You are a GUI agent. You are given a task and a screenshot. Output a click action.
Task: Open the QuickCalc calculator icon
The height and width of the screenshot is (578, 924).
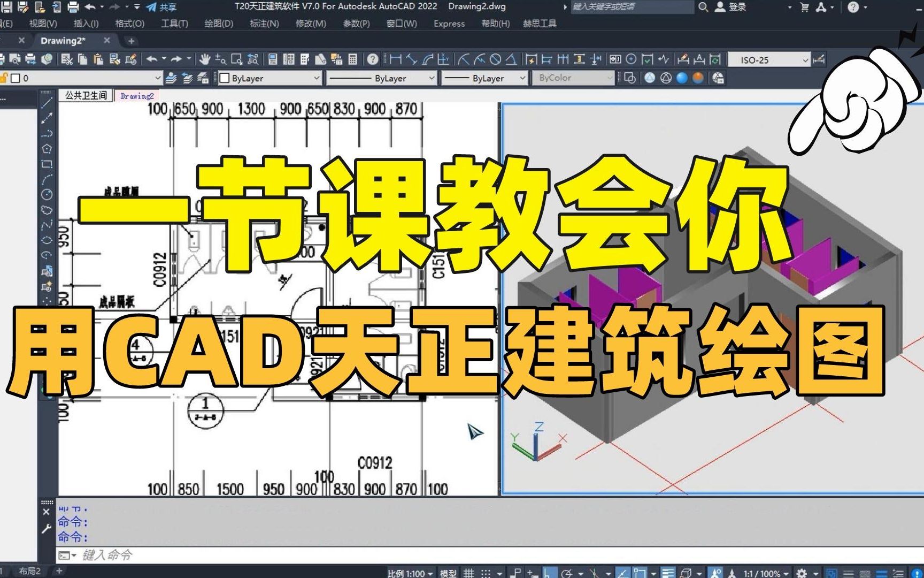click(x=352, y=60)
